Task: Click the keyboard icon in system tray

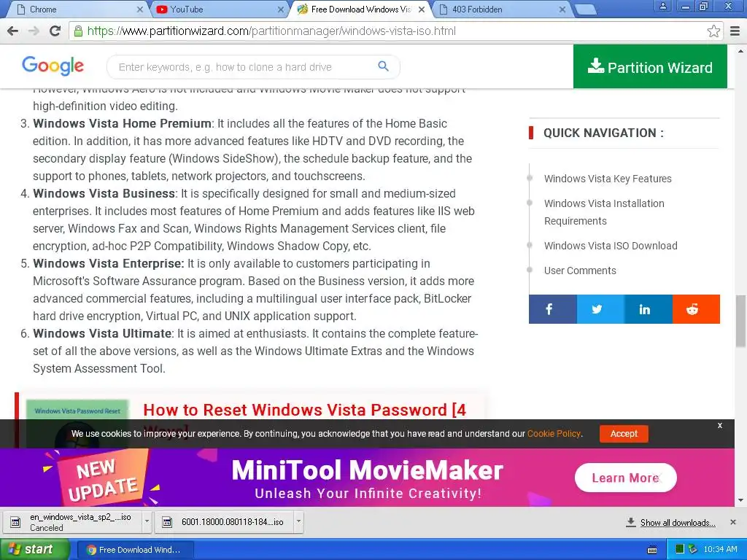Action: (x=652, y=550)
